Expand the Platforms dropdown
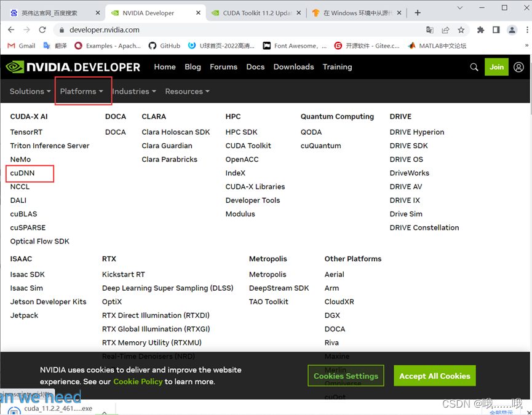The height and width of the screenshot is (415, 532). [x=81, y=91]
